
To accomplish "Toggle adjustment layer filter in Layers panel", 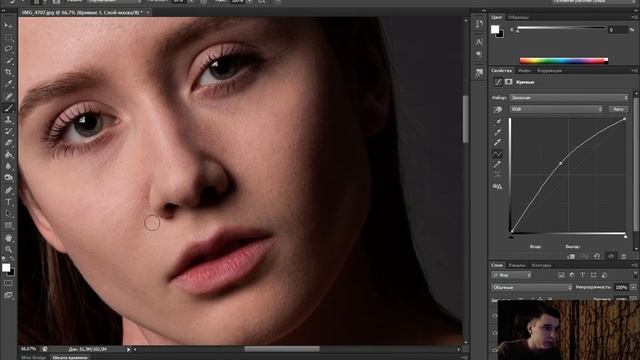I will coord(572,275).
